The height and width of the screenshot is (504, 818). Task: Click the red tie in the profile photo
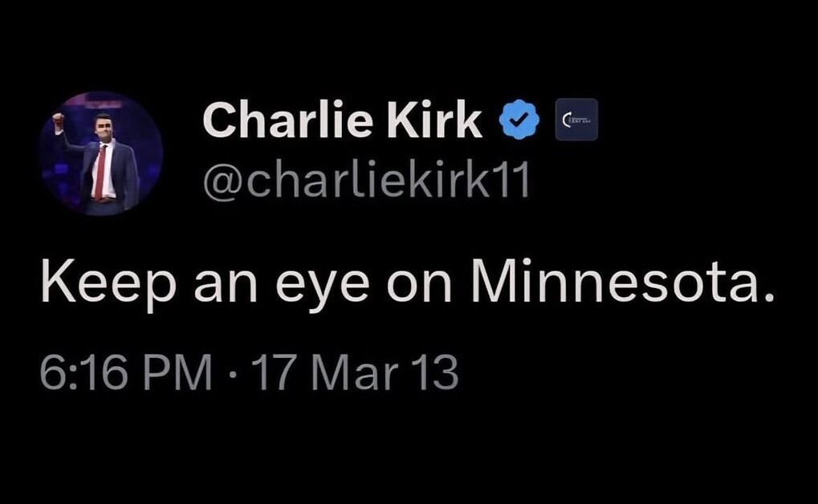point(100,173)
